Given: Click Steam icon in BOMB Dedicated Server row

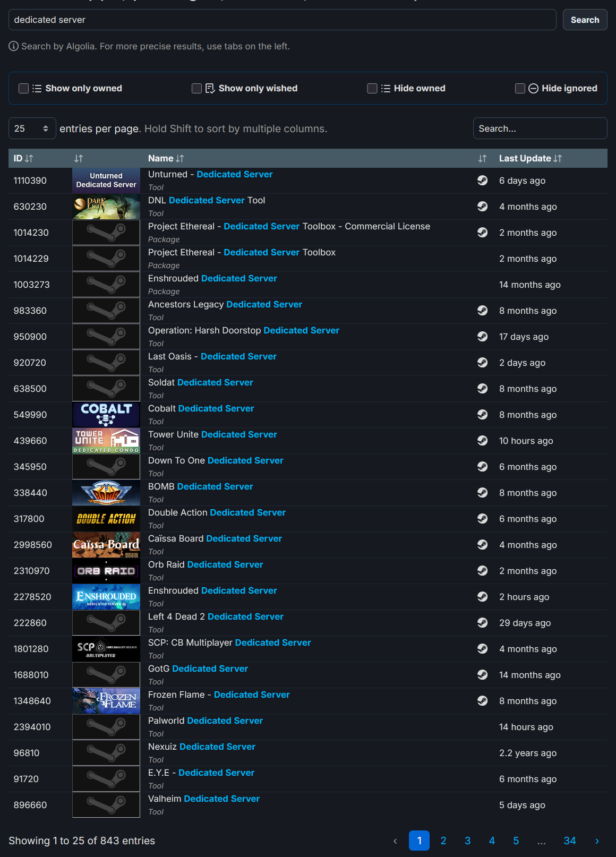Looking at the screenshot, I should [x=482, y=493].
